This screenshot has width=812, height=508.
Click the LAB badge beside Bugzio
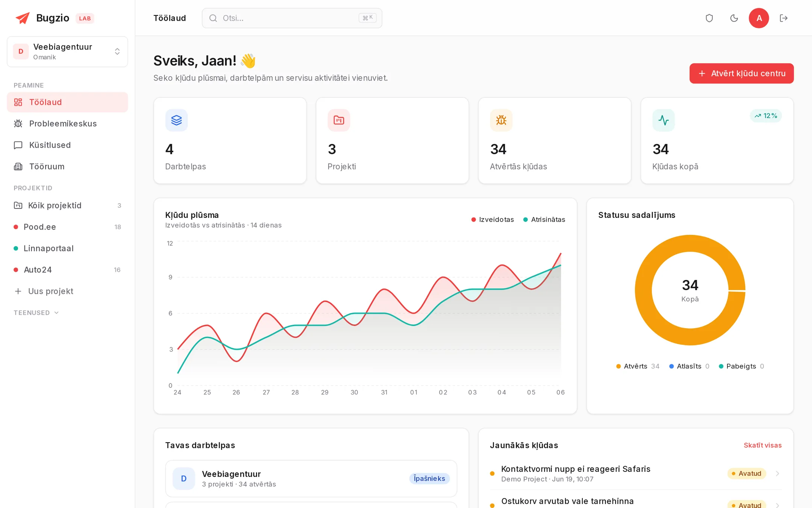click(85, 18)
